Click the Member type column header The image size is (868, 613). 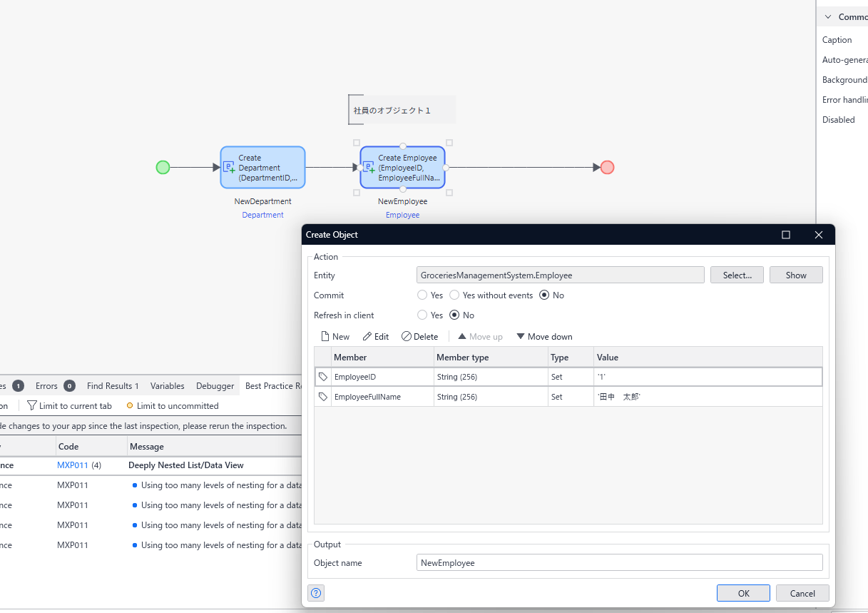point(491,357)
